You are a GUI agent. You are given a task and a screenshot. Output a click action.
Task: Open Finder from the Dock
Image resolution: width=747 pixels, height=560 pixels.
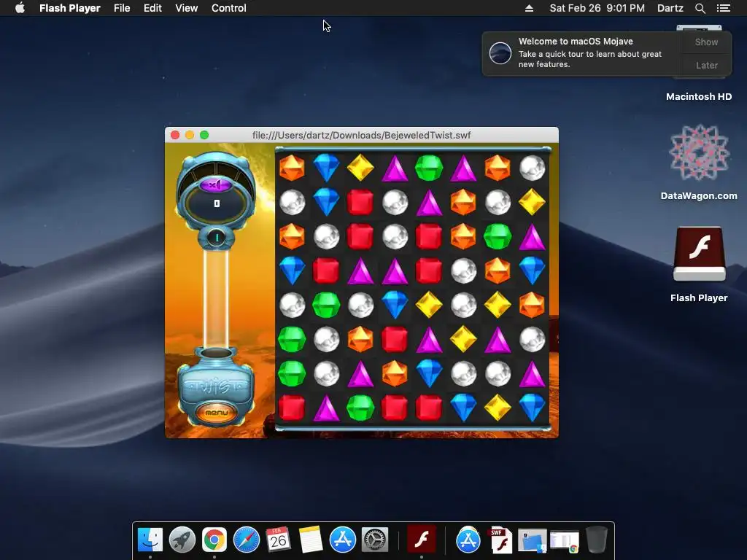pos(150,540)
